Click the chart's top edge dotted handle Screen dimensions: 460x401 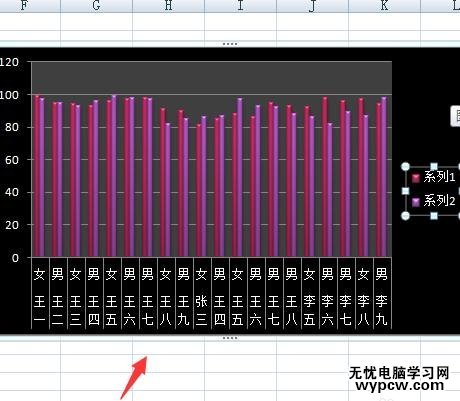tap(230, 44)
